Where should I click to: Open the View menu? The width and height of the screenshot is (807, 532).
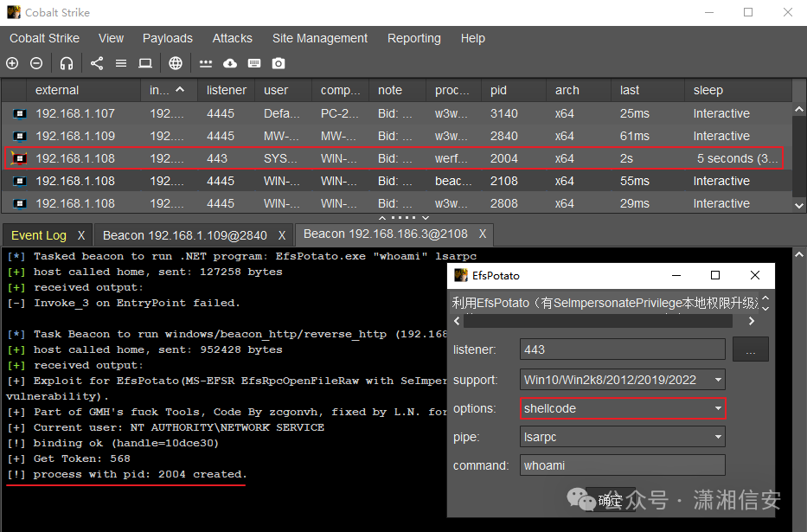[112, 39]
